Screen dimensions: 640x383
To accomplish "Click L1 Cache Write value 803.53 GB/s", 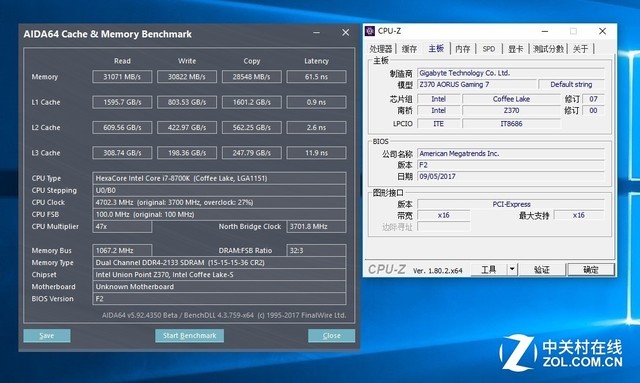I will pyautogui.click(x=187, y=102).
